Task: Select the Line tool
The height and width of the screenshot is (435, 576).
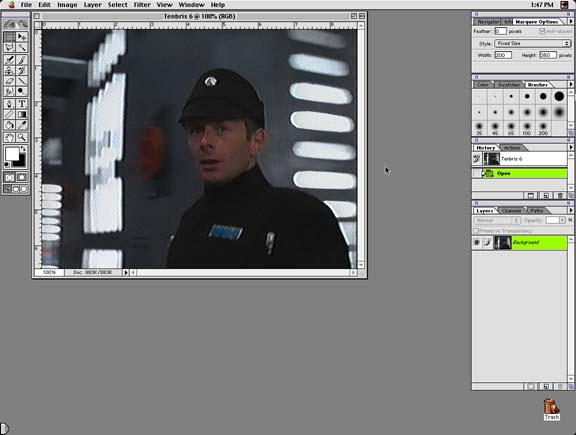Action: click(x=22, y=81)
